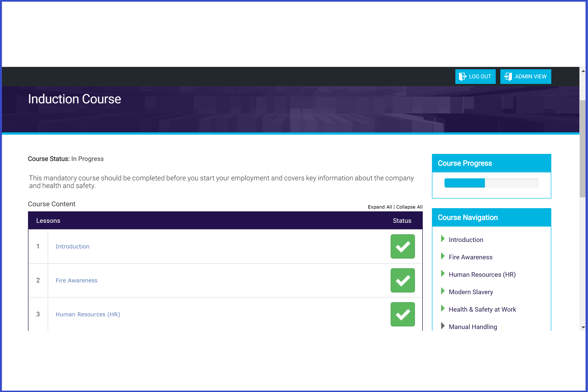
Task: Go to Human Resources (HR) in navigation
Action: click(482, 274)
